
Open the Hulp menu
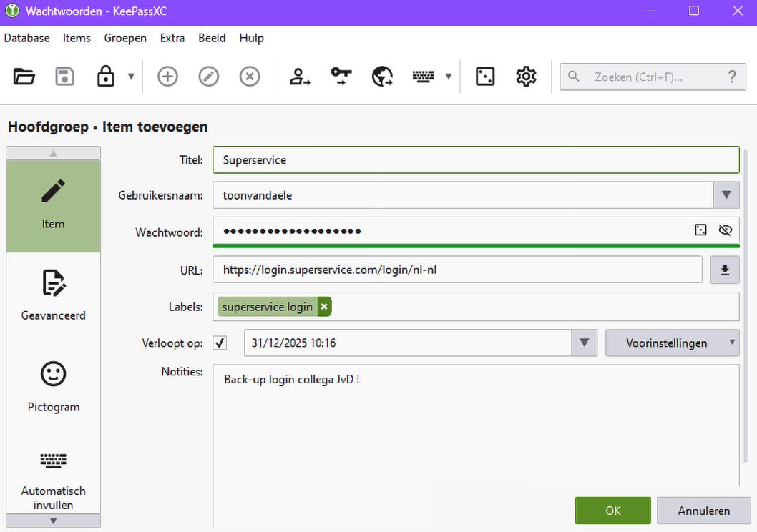click(252, 38)
